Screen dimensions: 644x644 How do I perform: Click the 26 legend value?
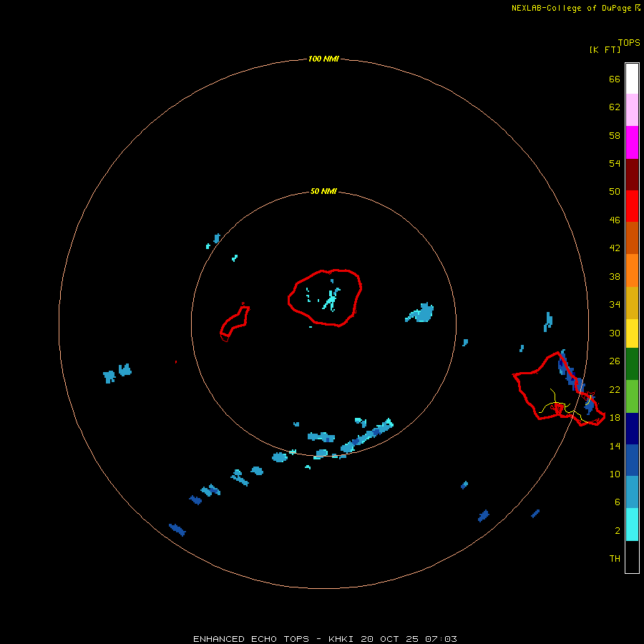click(615, 361)
